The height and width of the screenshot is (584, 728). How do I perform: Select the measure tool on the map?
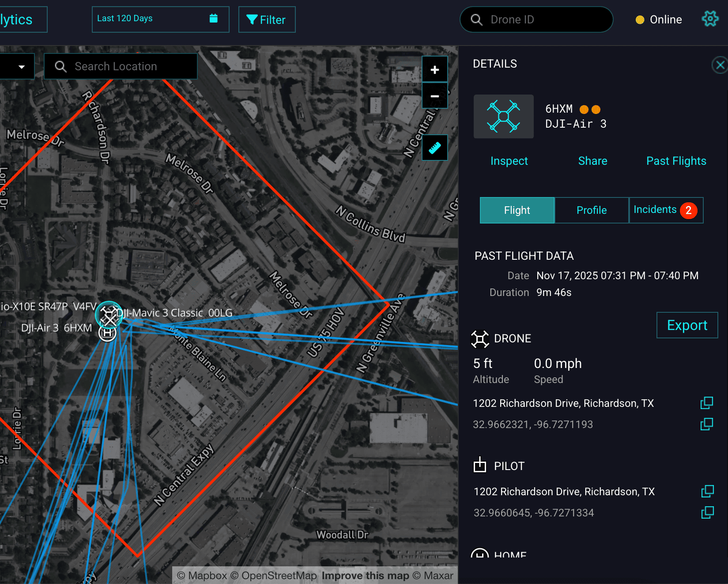(x=435, y=148)
